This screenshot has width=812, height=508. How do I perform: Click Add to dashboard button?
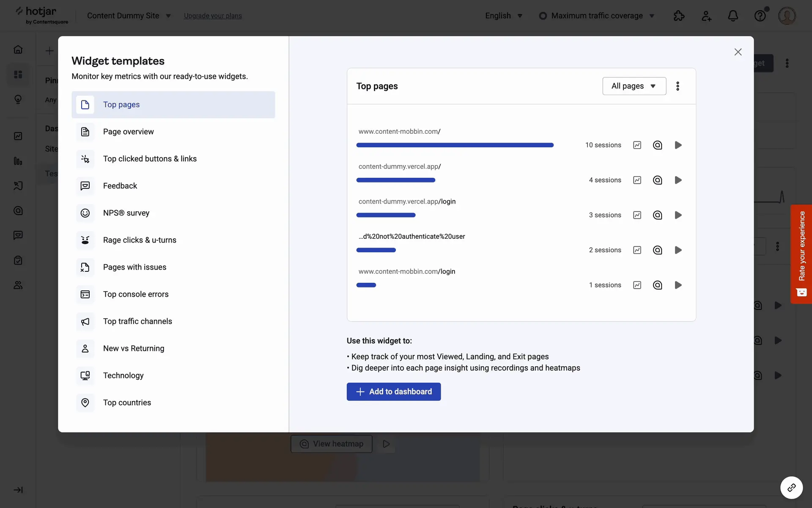point(393,392)
